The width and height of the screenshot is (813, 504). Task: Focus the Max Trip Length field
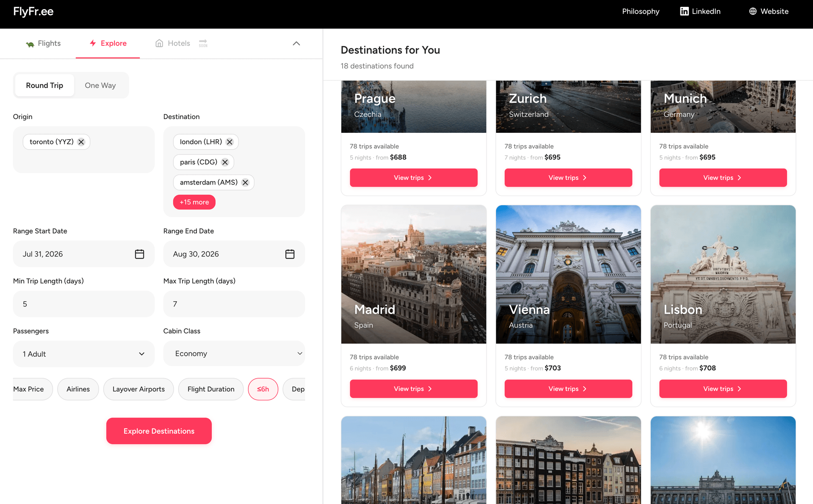tap(234, 304)
